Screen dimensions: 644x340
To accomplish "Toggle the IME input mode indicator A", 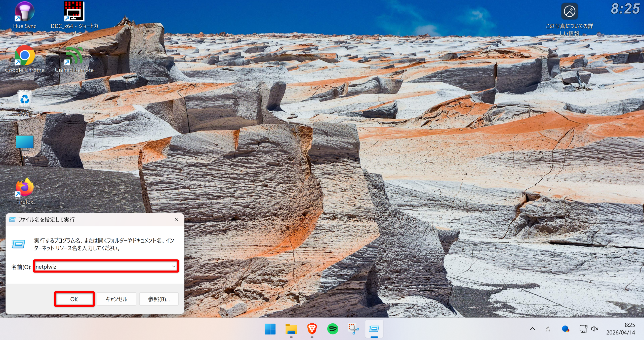I will (548, 329).
